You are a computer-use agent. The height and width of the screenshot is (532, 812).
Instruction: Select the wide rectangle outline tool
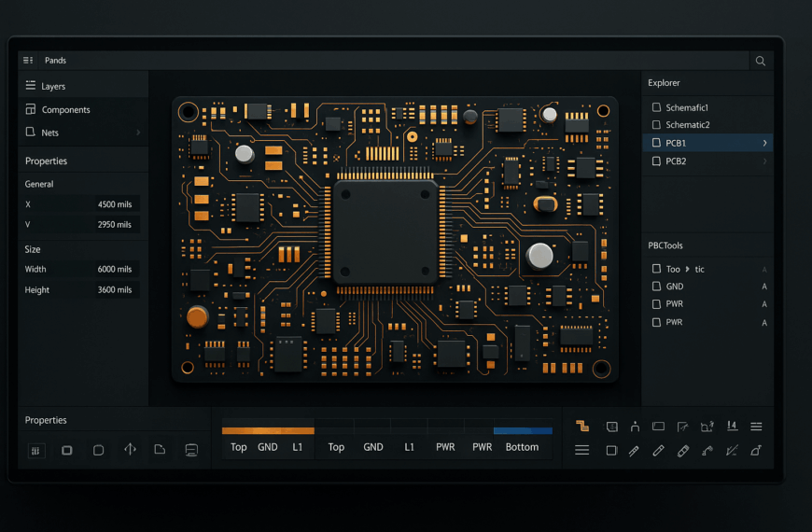click(658, 427)
